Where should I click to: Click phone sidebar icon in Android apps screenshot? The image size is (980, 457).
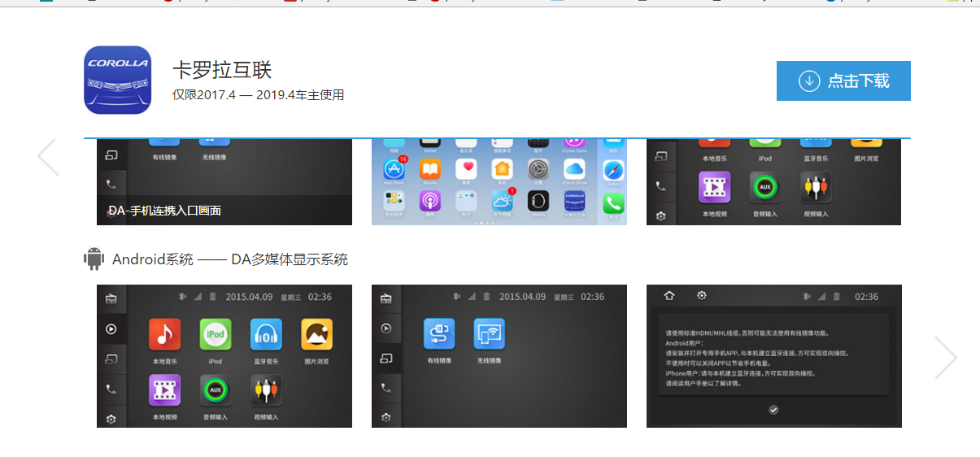tap(111, 390)
